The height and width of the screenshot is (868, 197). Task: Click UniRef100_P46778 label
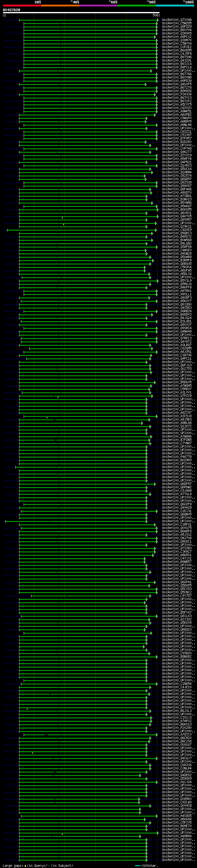point(177,457)
